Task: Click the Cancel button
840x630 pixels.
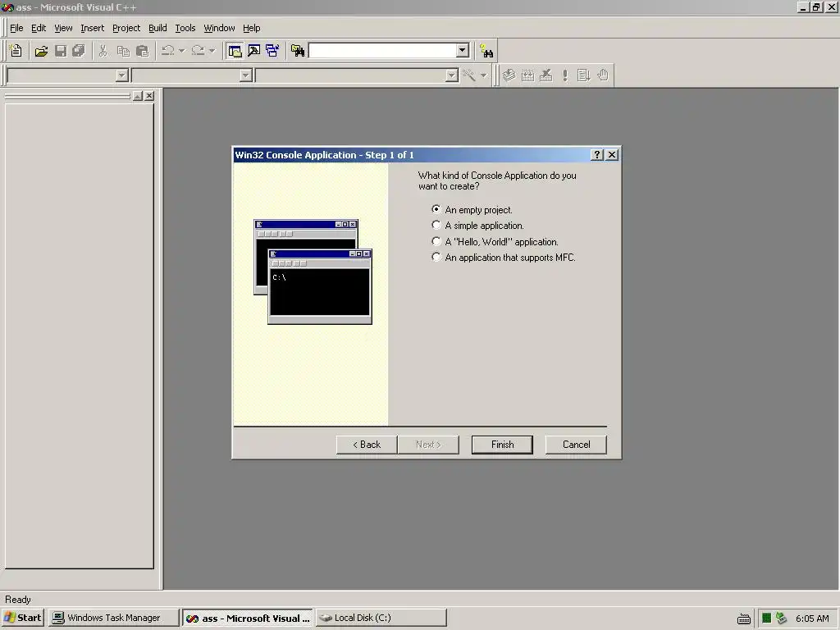Action: click(576, 445)
